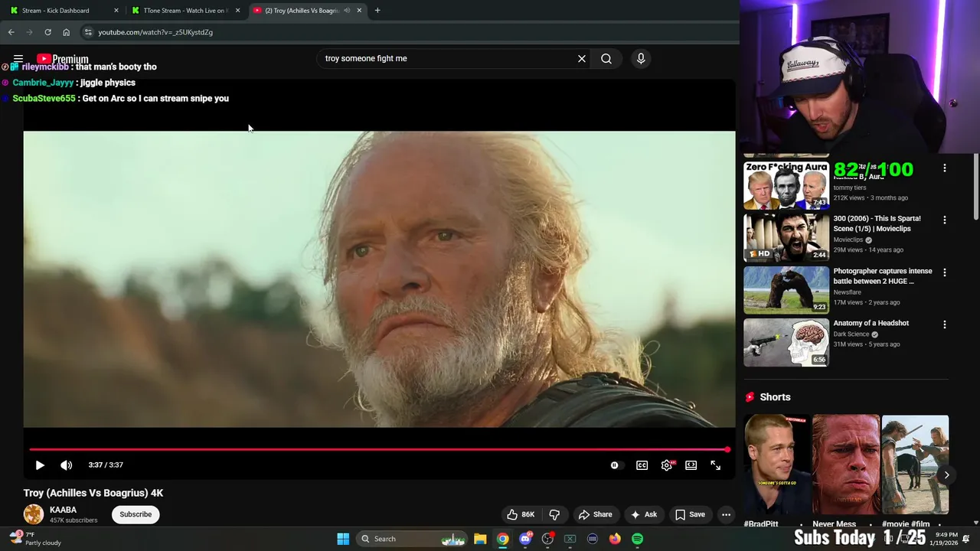
Task: Open Spotify from the taskbar
Action: 637,539
